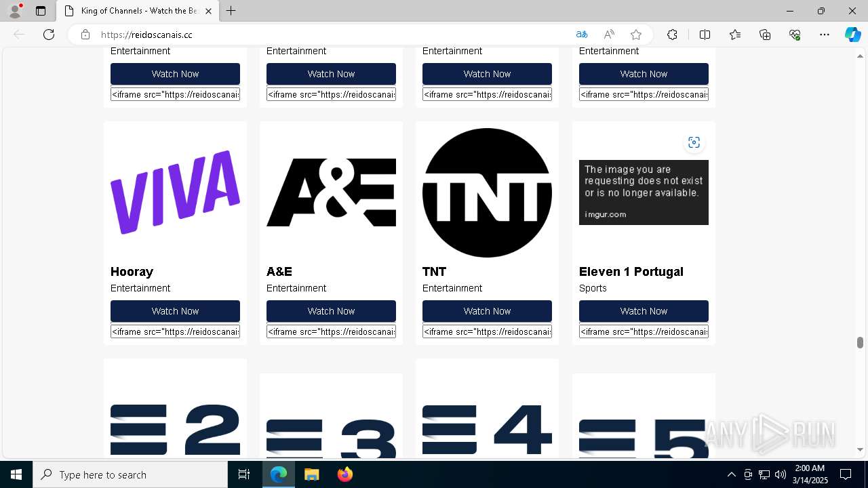The image size is (868, 488).
Task: Open the Copilot sidebar icon
Action: (x=852, y=35)
